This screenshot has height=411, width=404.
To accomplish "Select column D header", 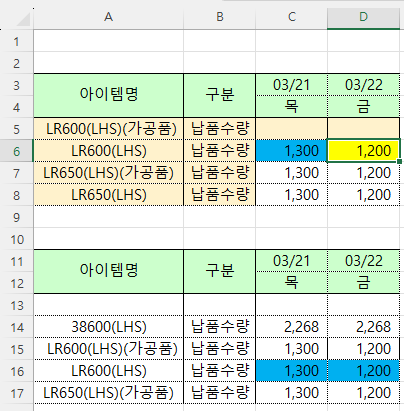I will [x=364, y=17].
